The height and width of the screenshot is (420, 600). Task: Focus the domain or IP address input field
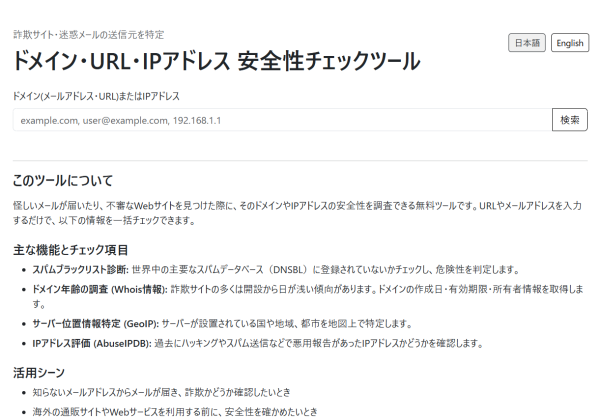click(280, 120)
